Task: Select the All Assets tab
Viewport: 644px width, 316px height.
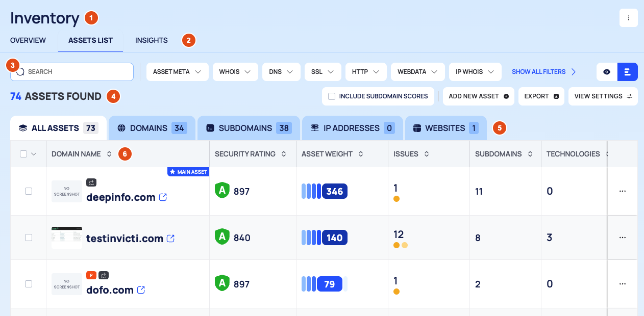Action: (58, 128)
